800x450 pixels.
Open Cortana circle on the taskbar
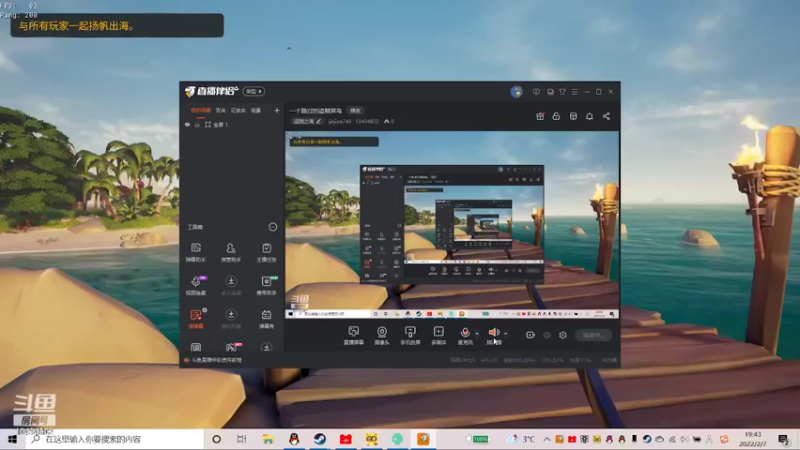216,439
